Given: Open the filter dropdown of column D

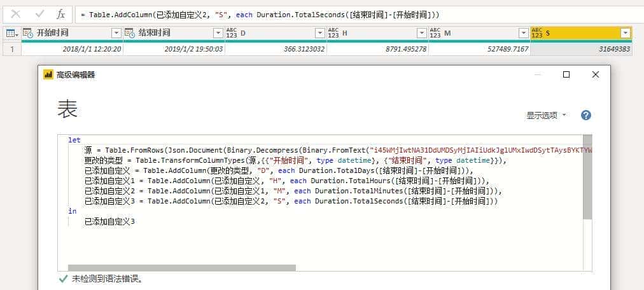Looking at the screenshot, I should tap(320, 33).
